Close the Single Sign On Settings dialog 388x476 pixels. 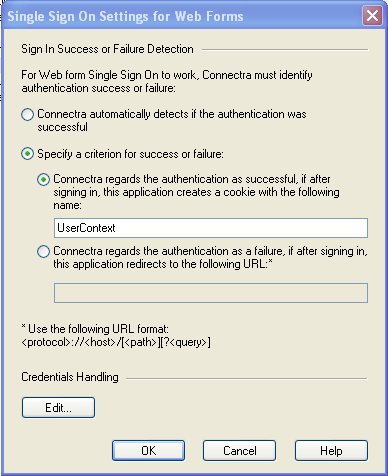click(x=372, y=16)
